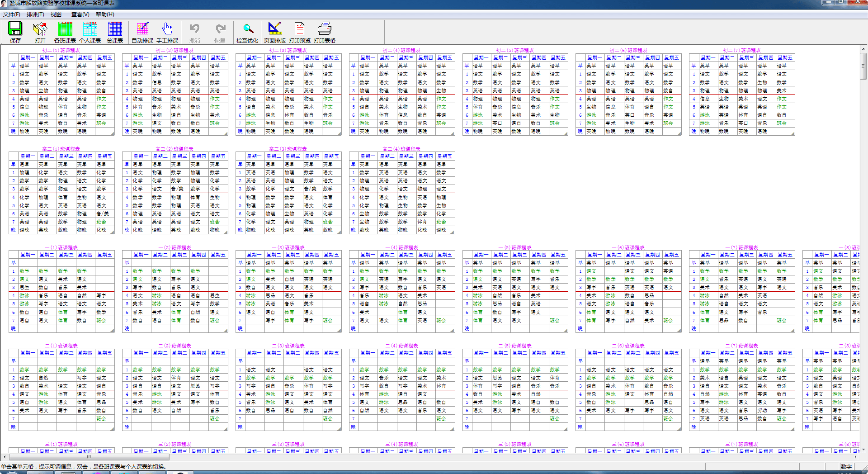The height and width of the screenshot is (474, 868).
Task: Click the 初二(4)班课程表 title
Action: coord(401,50)
